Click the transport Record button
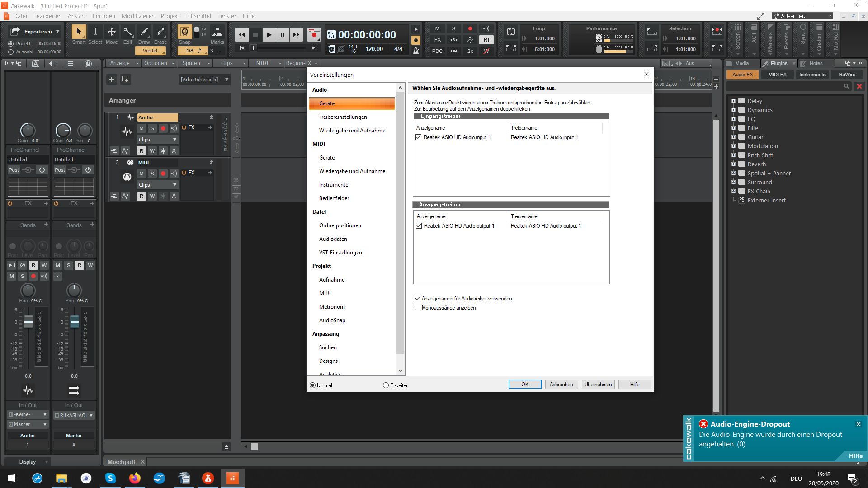The height and width of the screenshot is (488, 868). click(314, 35)
